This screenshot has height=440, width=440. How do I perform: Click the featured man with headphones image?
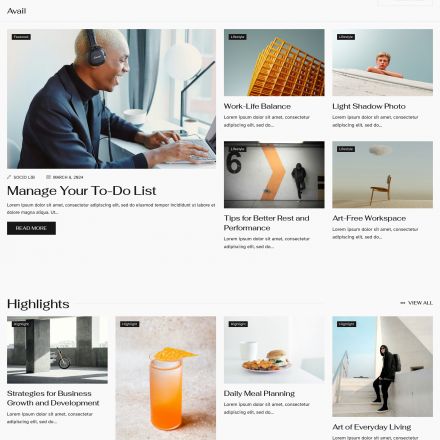click(111, 99)
